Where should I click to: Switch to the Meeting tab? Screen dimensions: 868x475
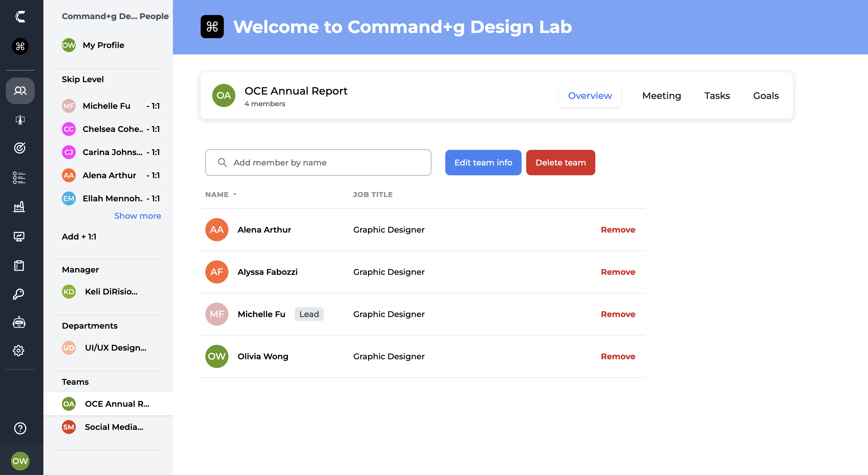(x=661, y=96)
